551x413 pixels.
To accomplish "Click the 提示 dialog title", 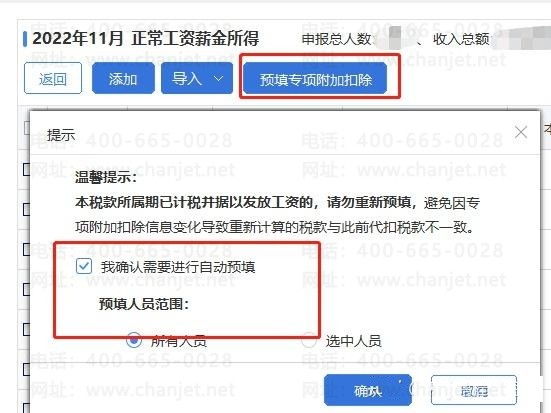I will (61, 135).
